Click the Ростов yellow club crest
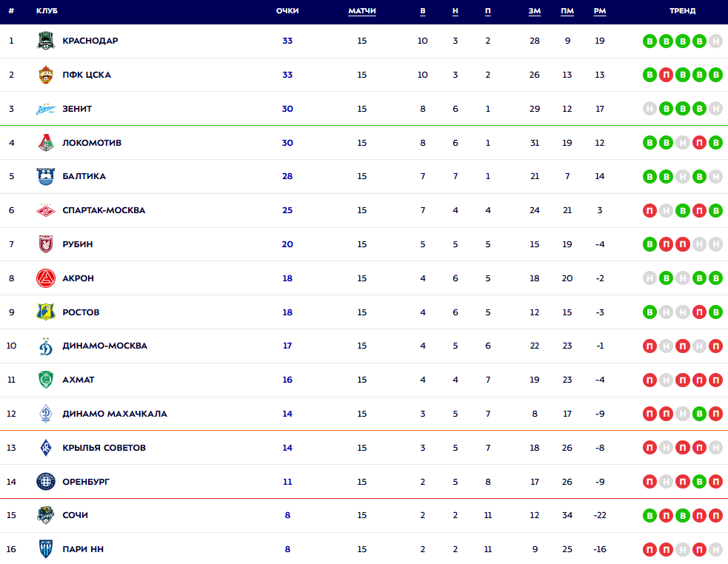The image size is (728, 564). pyautogui.click(x=46, y=312)
